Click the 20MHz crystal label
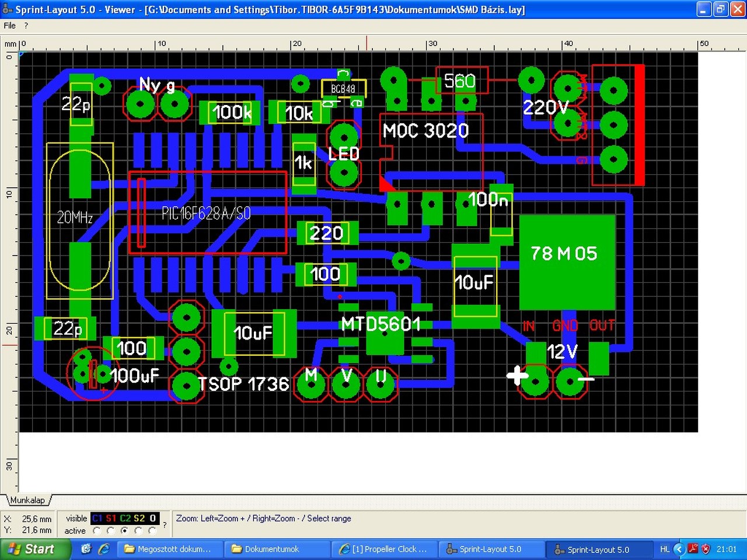This screenshot has width=747, height=560. point(75,218)
